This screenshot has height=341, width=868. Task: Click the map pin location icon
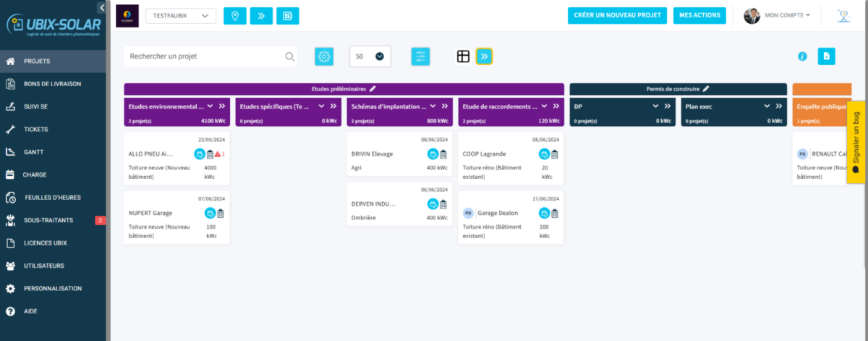(235, 16)
